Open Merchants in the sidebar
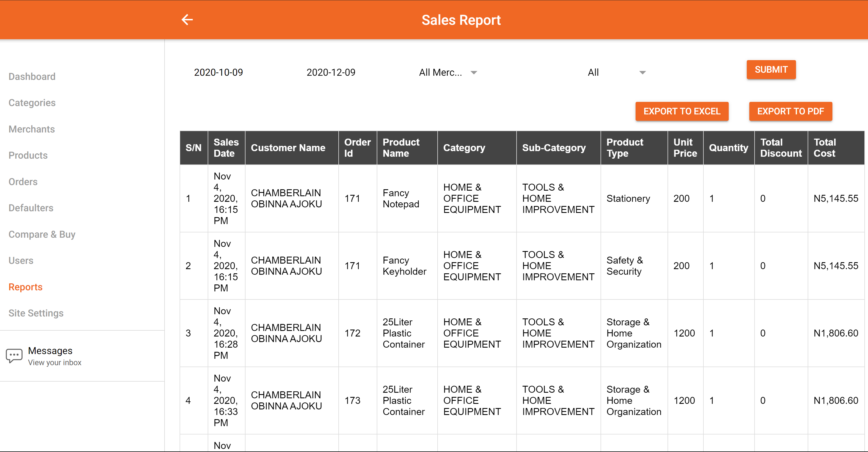The height and width of the screenshot is (452, 868). point(32,129)
